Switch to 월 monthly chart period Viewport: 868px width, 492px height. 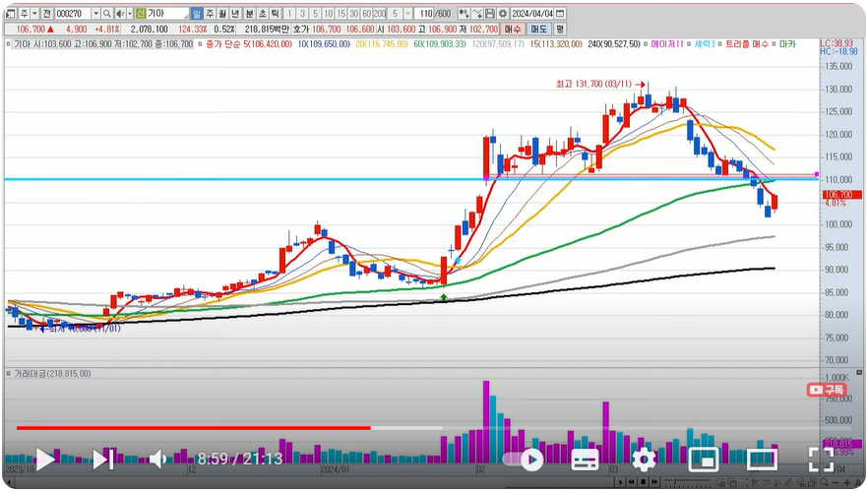coord(222,13)
